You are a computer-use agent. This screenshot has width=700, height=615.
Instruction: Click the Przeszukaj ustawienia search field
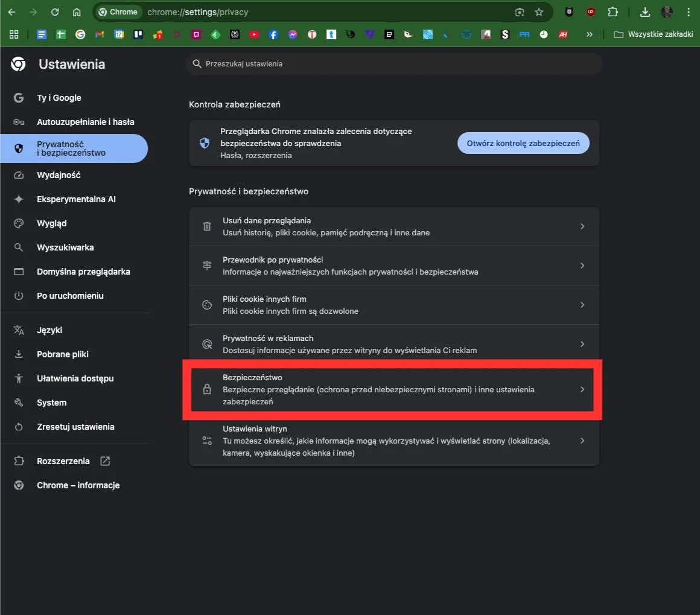coord(394,64)
